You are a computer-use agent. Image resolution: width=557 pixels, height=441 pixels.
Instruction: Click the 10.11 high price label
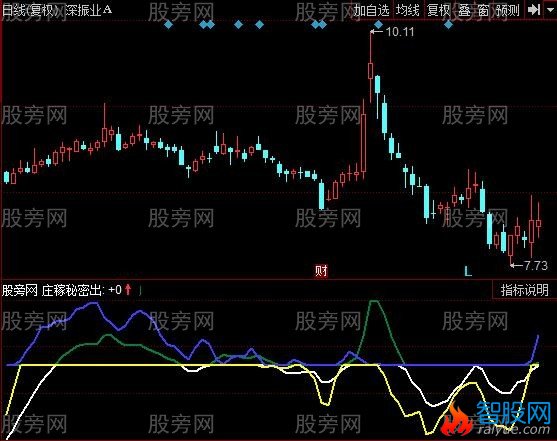coord(400,32)
